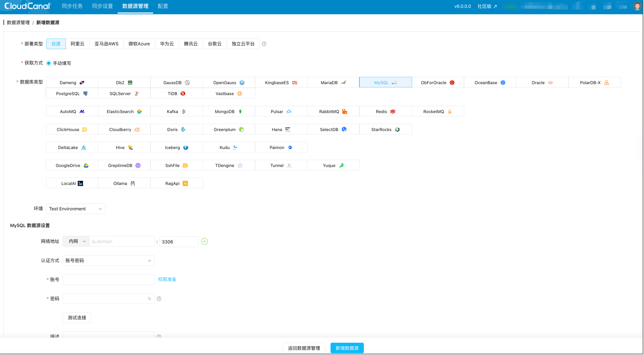The image size is (644, 355).
Task: Select 独立云平台 deployment type
Action: point(243,44)
